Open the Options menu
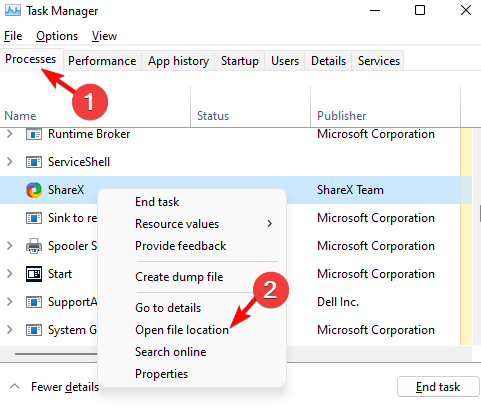Image resolution: width=481 pixels, height=408 pixels. (x=57, y=36)
